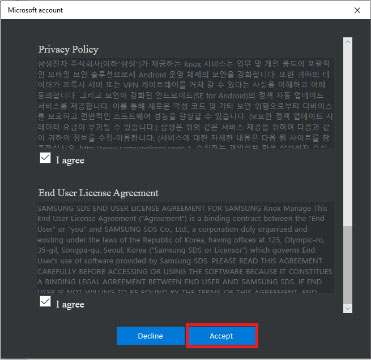This screenshot has height=360, width=371.
Task: Click the scrollbar up arrow
Action: point(347,42)
